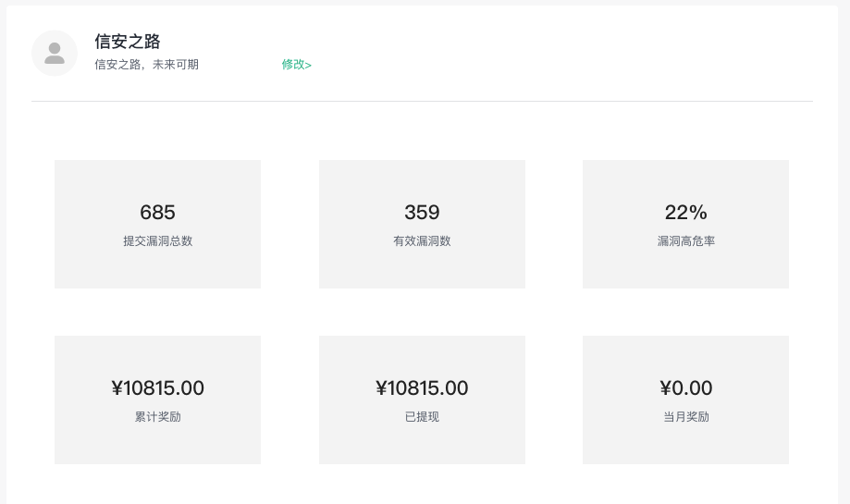The height and width of the screenshot is (504, 850).
Task: Select the username heading 信安之路
Action: click(128, 42)
